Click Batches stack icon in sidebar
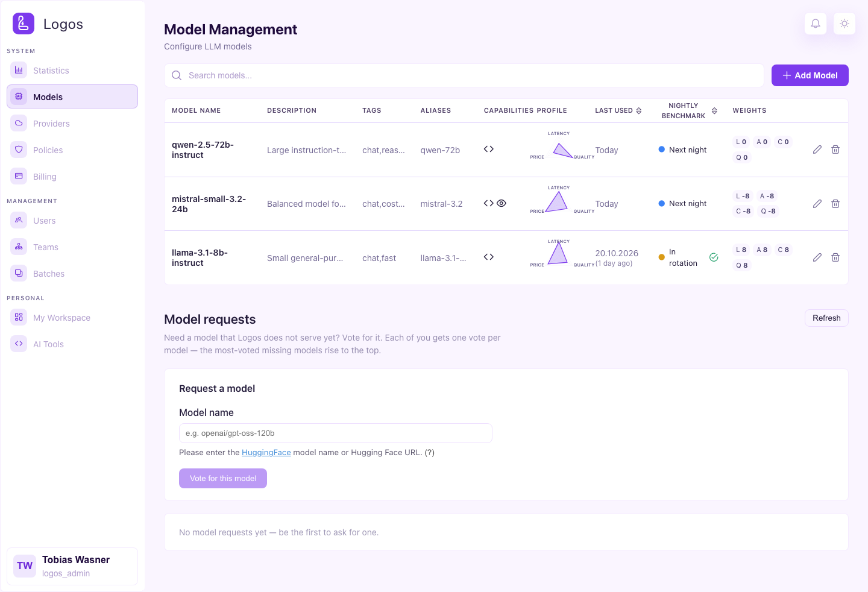 click(x=19, y=273)
